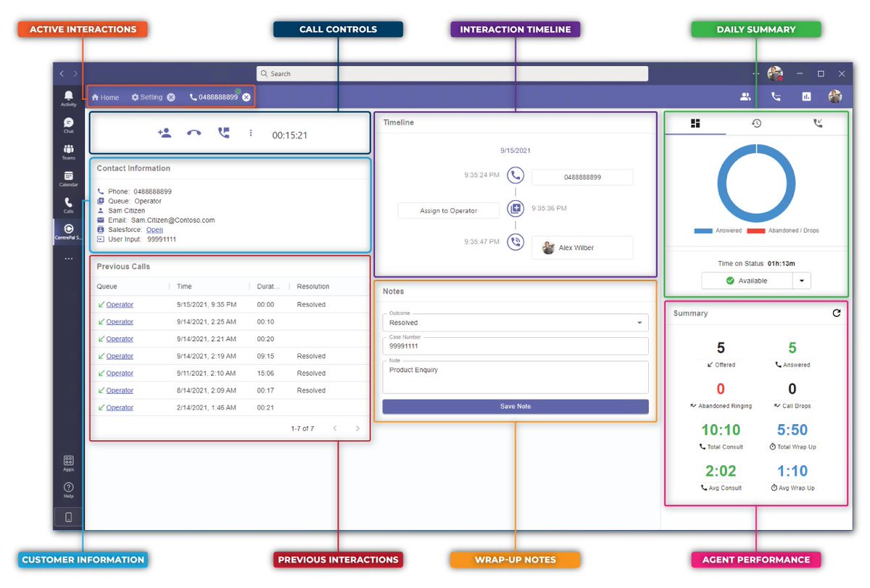
Task: Click the refresh icon in the Summary panel
Action: tap(837, 312)
